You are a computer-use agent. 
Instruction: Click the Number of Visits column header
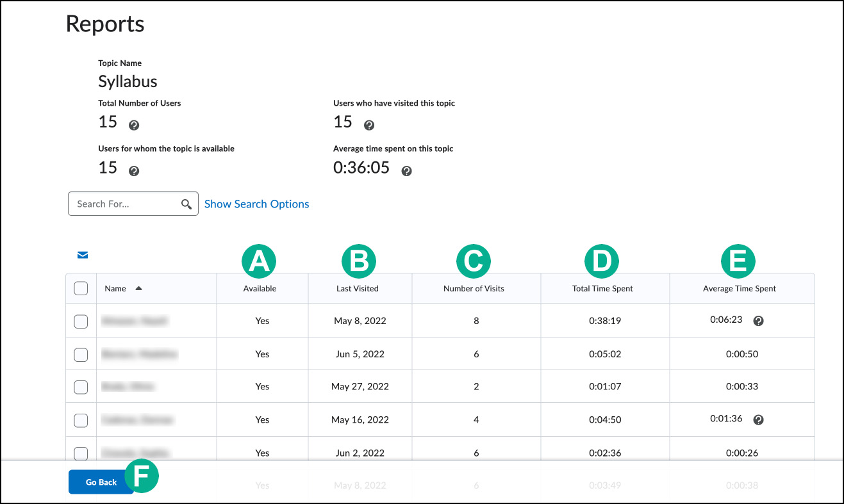click(x=474, y=289)
